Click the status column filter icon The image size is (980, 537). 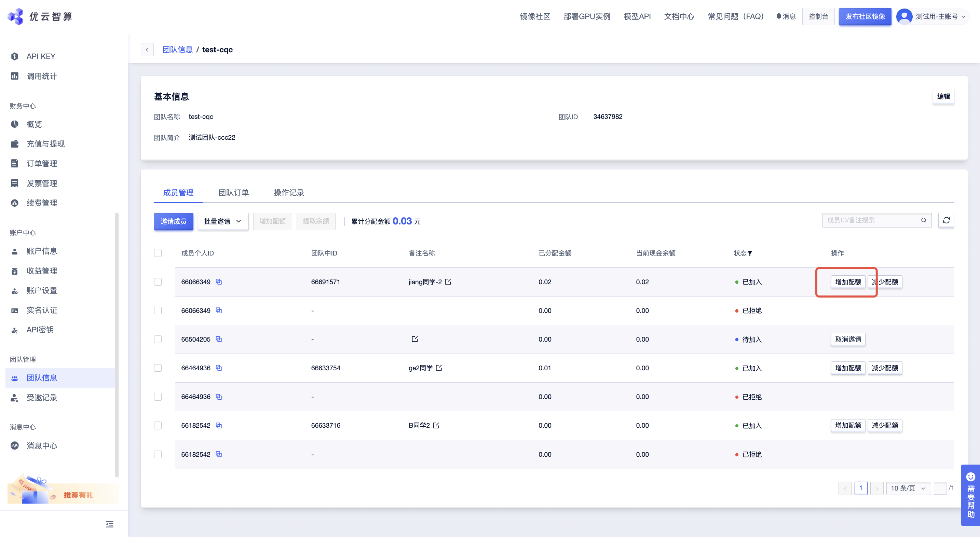pos(750,253)
